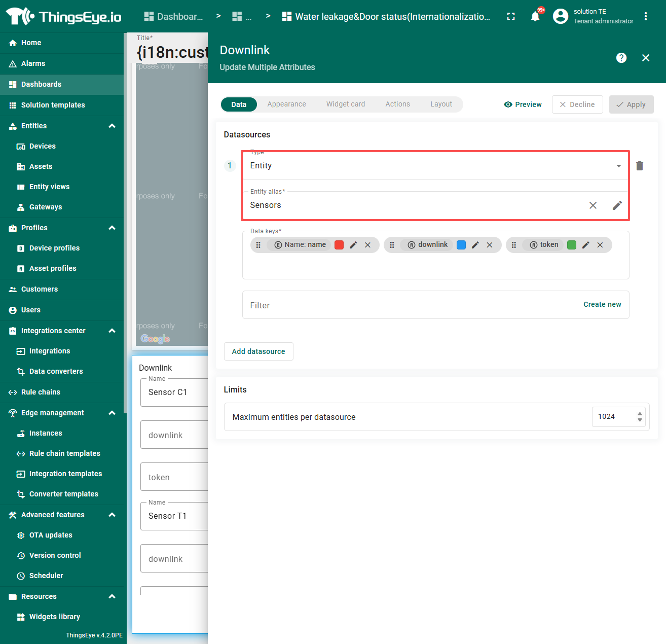The width and height of the screenshot is (666, 644).
Task: Click the Add datasource button
Action: [x=258, y=351]
